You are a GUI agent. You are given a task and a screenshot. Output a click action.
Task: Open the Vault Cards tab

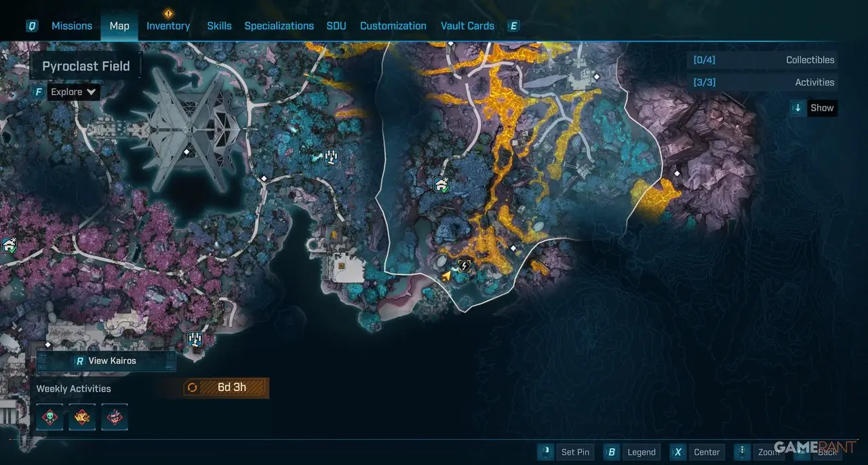click(467, 26)
